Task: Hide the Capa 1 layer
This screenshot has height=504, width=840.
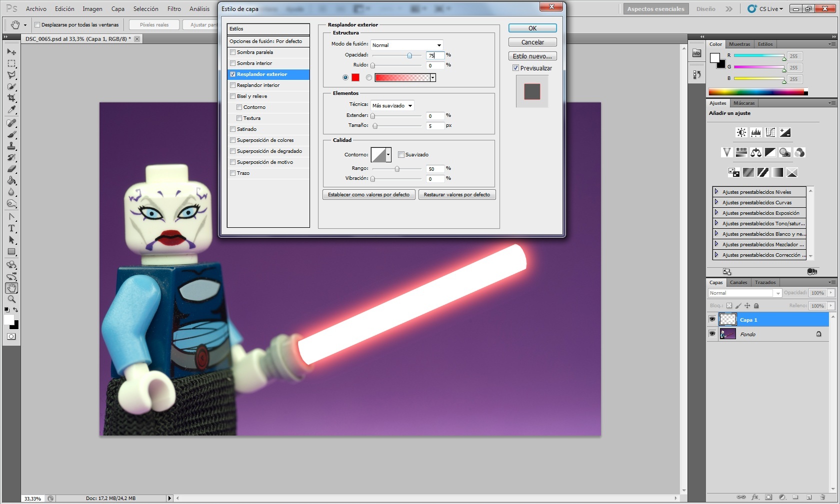Action: tap(712, 319)
